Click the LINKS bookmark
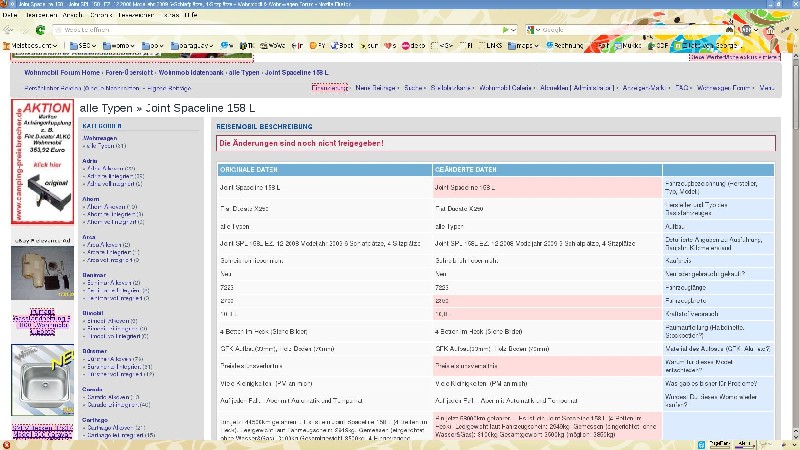 489,45
